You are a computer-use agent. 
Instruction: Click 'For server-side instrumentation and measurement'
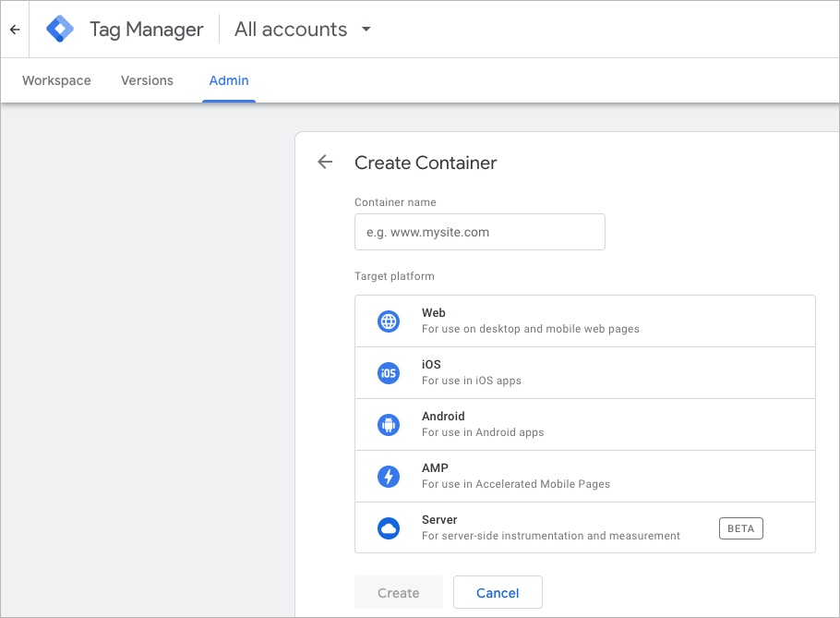(x=551, y=536)
